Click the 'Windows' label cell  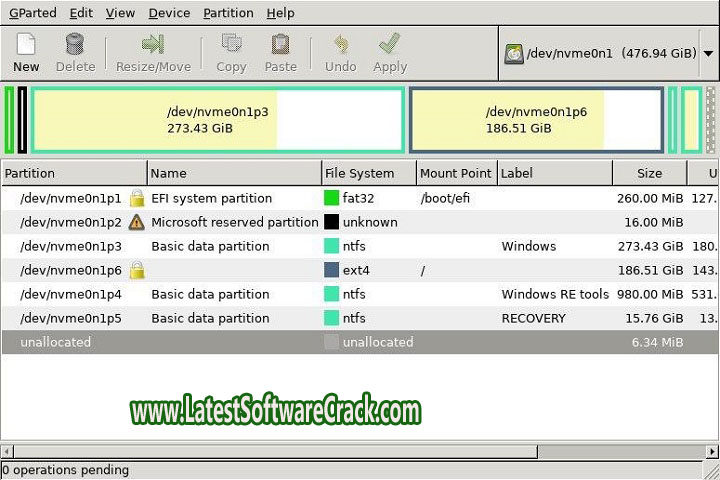[x=529, y=246]
